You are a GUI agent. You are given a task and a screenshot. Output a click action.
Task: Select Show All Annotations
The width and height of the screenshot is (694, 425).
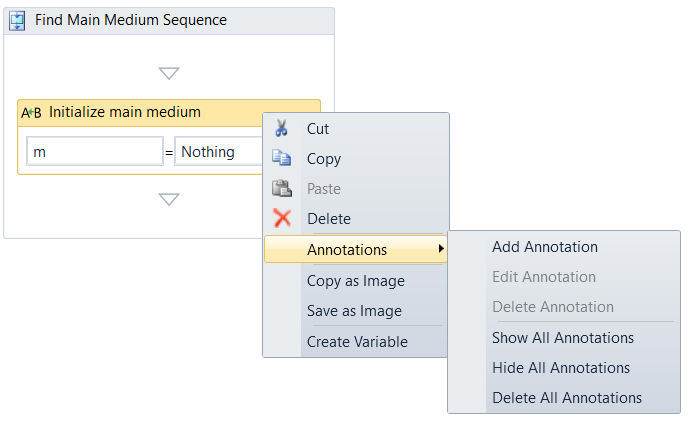click(x=563, y=338)
